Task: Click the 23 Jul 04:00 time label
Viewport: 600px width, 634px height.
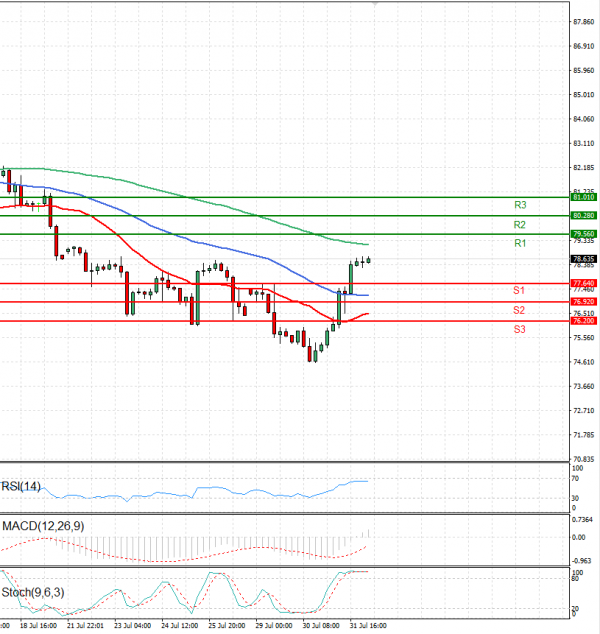Action: pos(133,626)
